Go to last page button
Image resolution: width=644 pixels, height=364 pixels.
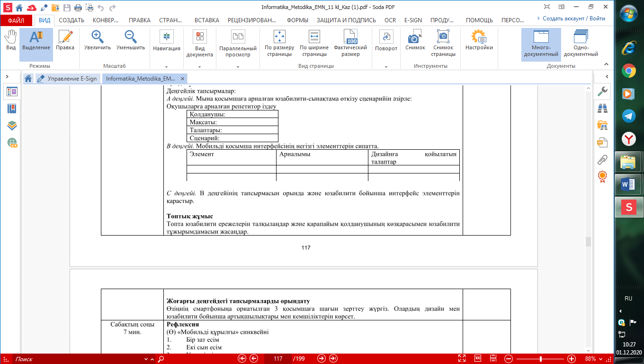tap(333, 359)
